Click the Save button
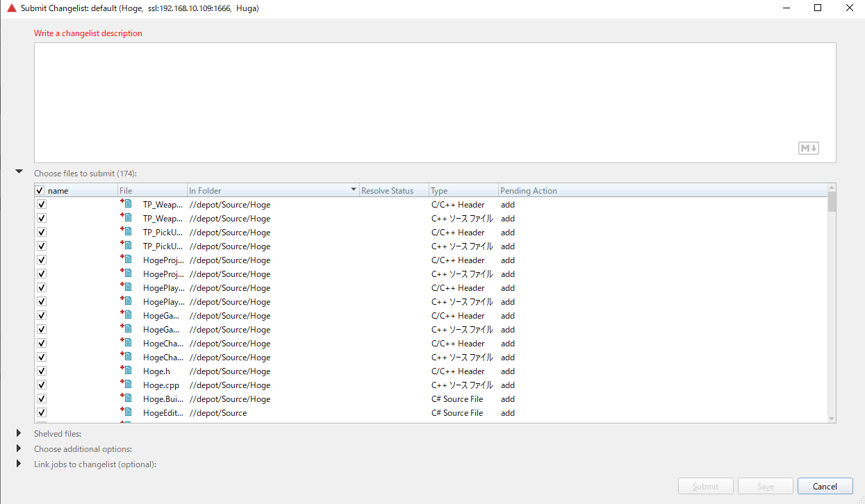The width and height of the screenshot is (865, 504). pyautogui.click(x=766, y=486)
